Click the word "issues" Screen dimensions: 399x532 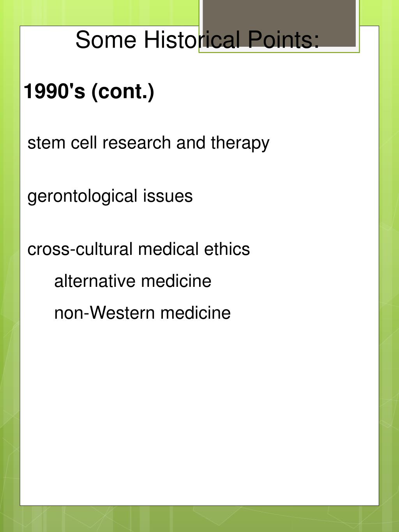[x=168, y=196]
